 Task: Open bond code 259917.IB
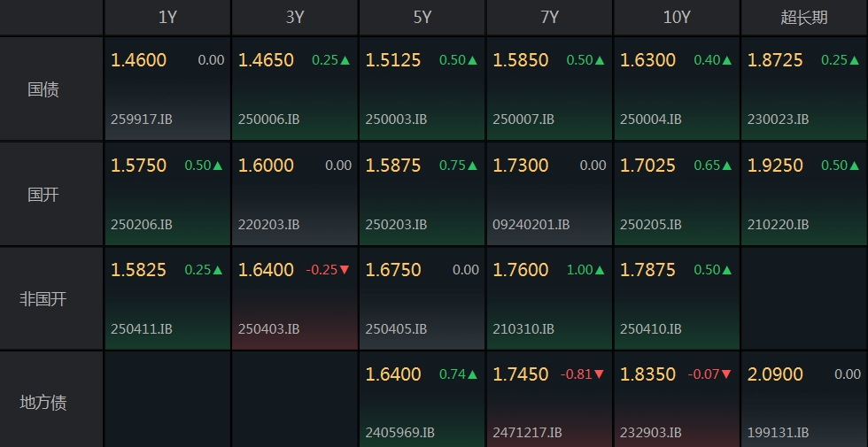point(142,119)
